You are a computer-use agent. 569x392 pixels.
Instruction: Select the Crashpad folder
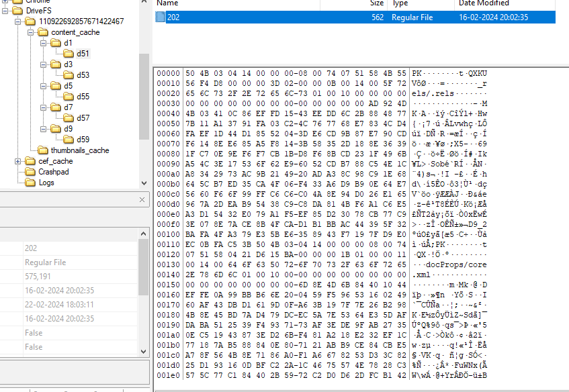pos(54,172)
